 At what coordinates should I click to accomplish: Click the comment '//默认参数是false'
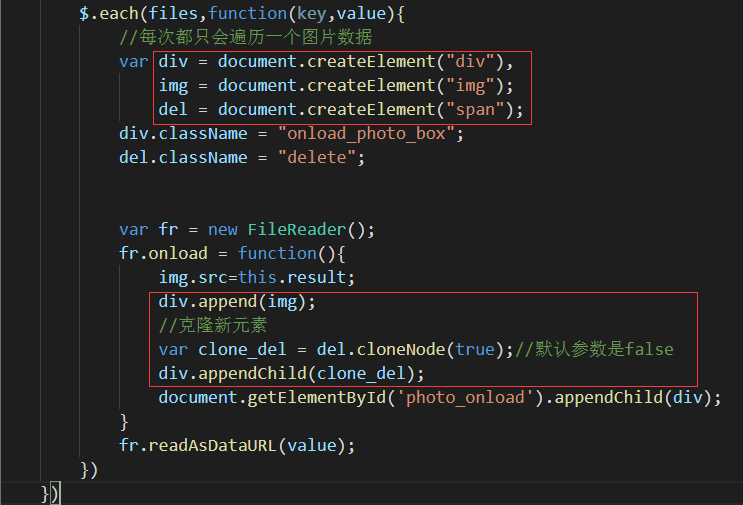click(x=594, y=349)
